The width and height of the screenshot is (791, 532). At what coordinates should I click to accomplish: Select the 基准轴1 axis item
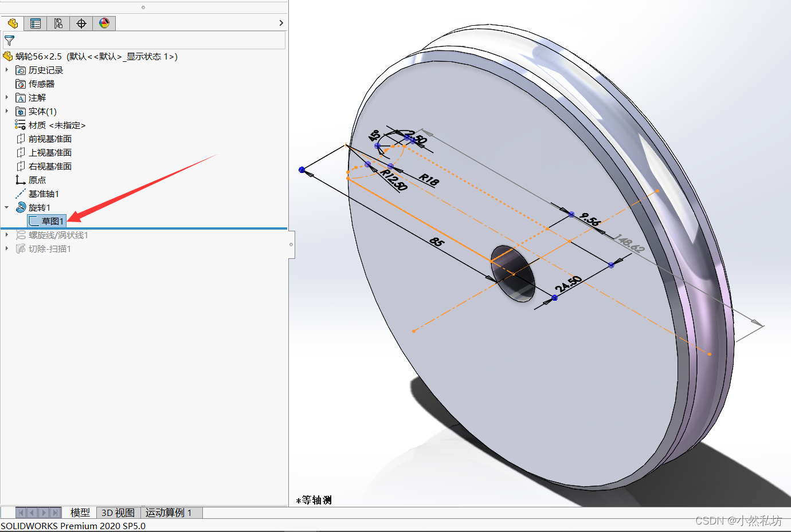(x=44, y=194)
